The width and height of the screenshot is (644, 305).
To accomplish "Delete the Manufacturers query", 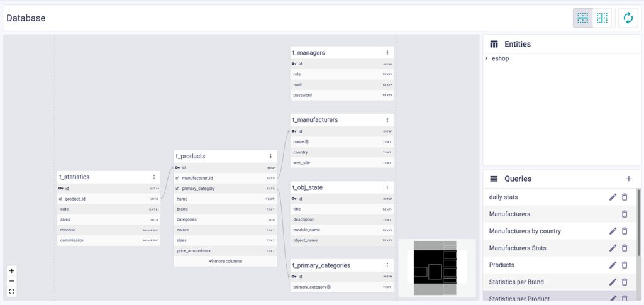I will click(x=625, y=214).
